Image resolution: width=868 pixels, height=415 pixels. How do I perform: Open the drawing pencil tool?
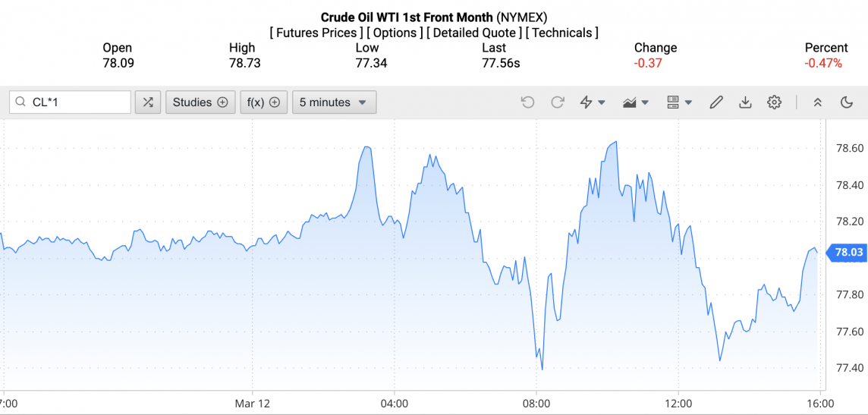coord(716,102)
